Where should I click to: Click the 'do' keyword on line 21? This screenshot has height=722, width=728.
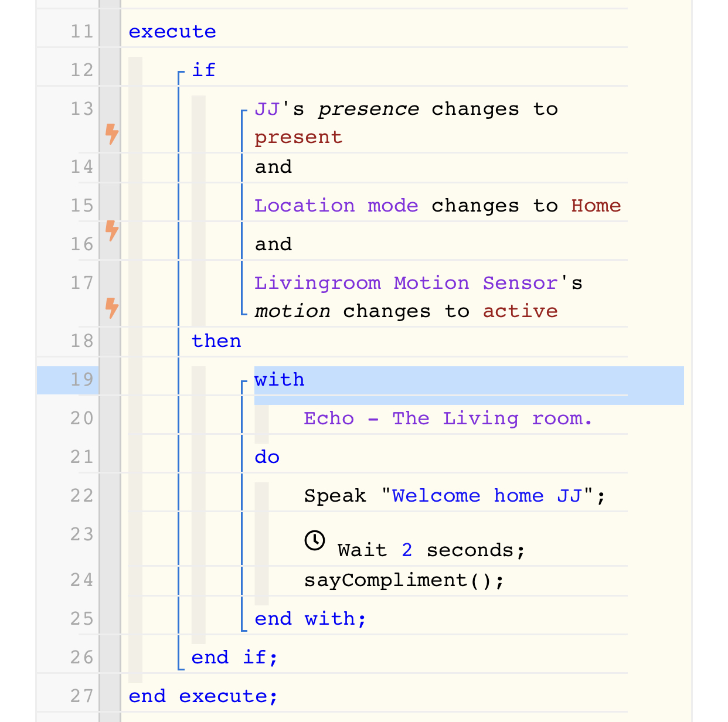[267, 457]
